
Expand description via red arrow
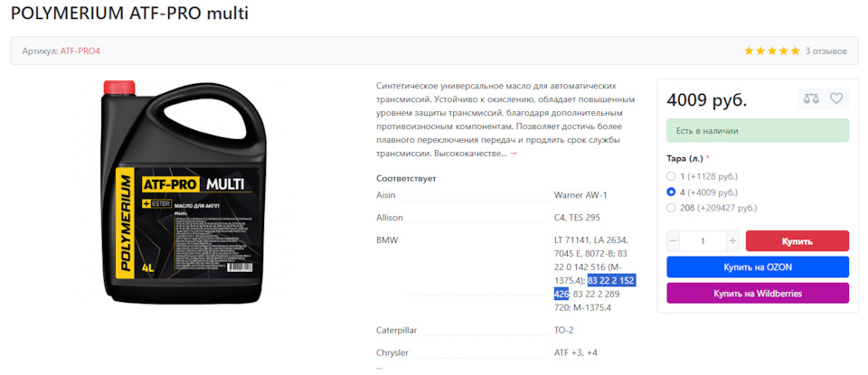pyautogui.click(x=514, y=154)
